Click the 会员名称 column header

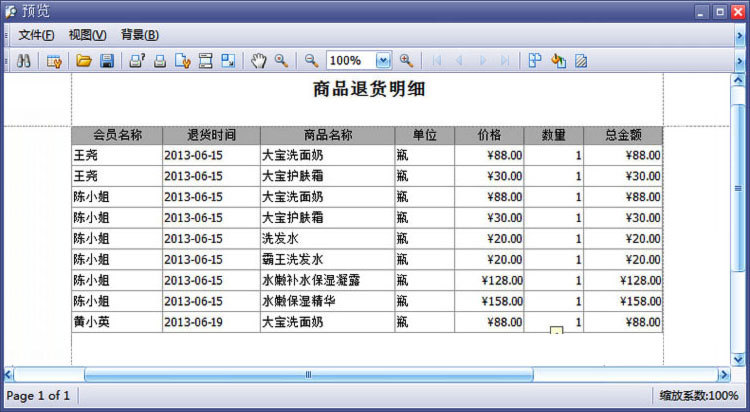tap(117, 135)
